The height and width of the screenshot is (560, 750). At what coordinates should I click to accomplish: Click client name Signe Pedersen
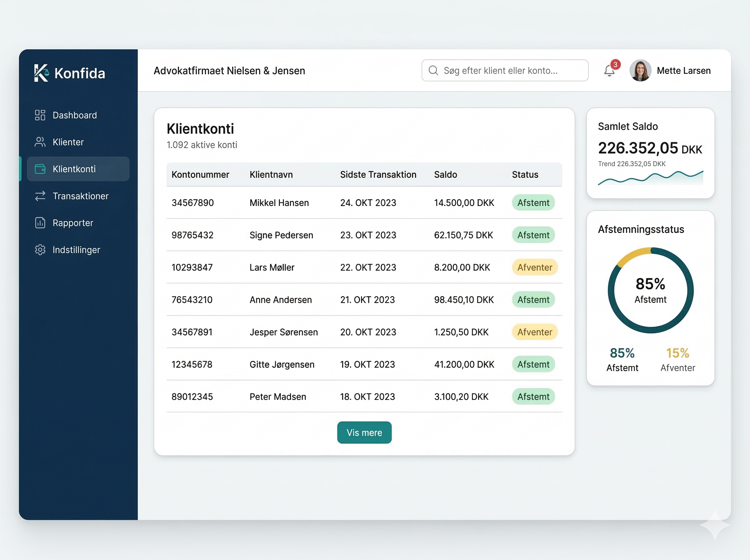[281, 235]
